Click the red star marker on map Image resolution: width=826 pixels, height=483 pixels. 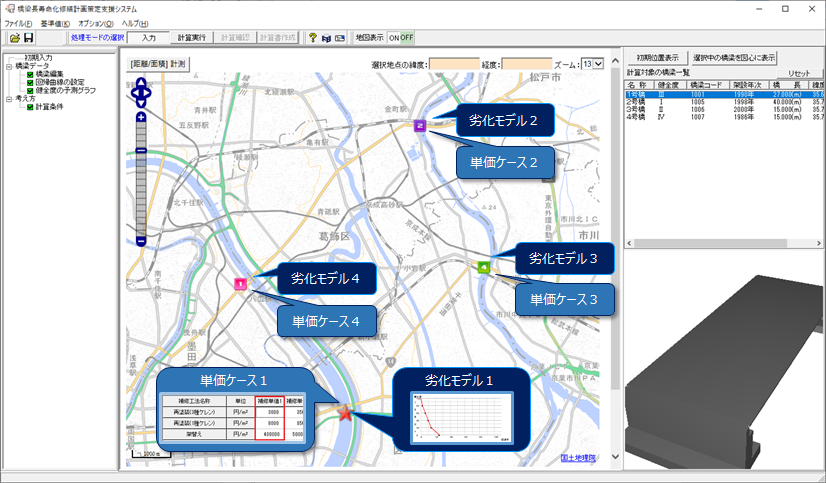345,413
